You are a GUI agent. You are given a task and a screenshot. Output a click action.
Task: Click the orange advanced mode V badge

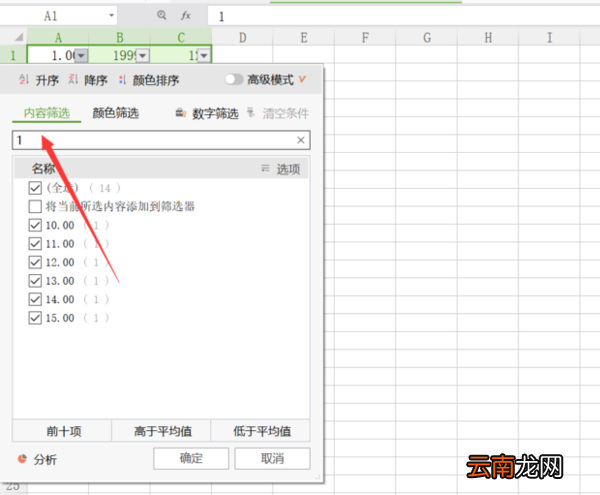coord(302,79)
